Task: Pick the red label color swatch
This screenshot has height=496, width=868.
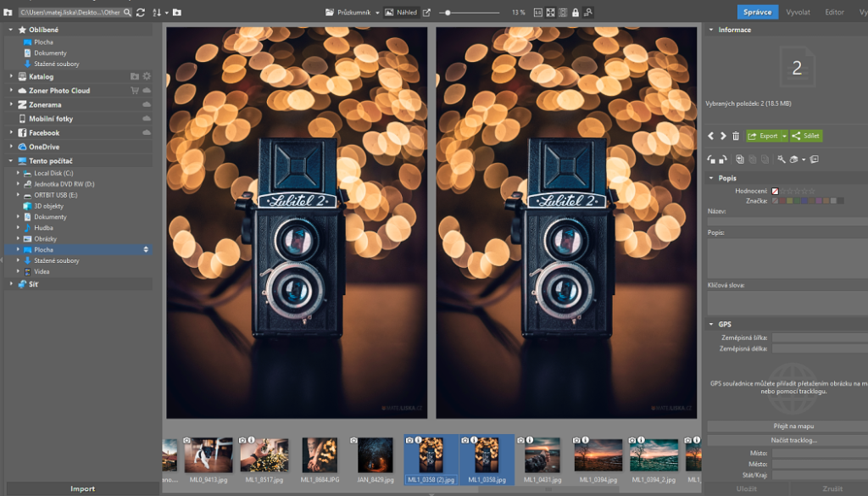Action: tap(782, 200)
